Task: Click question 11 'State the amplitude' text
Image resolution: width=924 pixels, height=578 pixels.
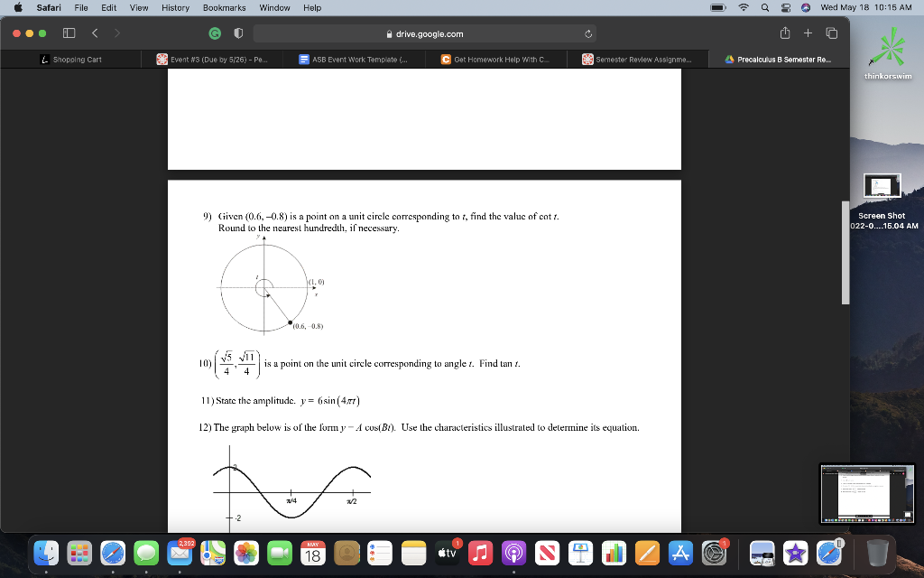Action: coord(281,400)
